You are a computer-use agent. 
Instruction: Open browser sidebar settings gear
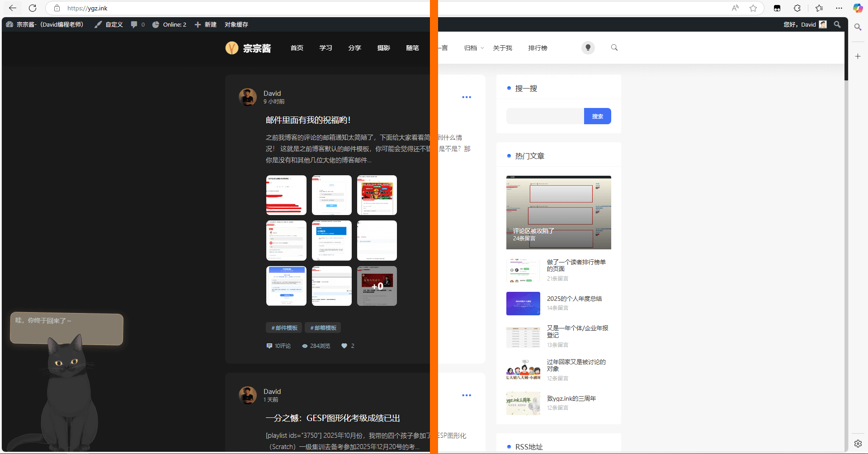tap(858, 444)
